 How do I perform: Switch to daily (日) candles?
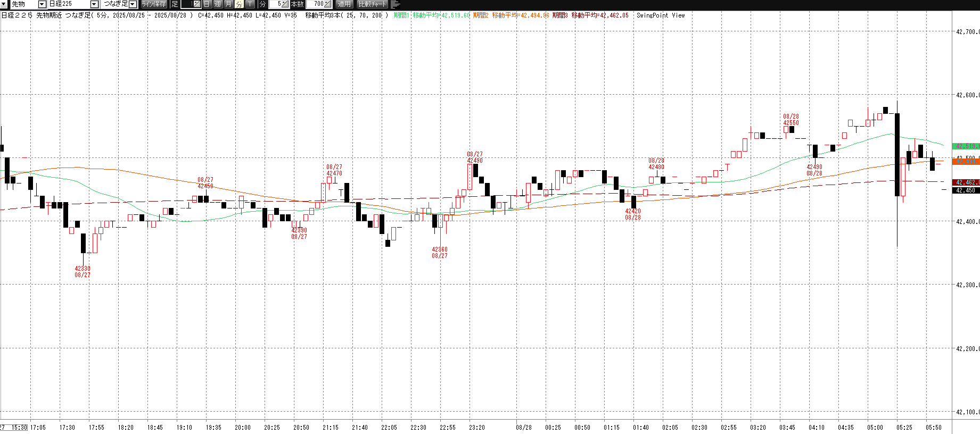(207, 4)
